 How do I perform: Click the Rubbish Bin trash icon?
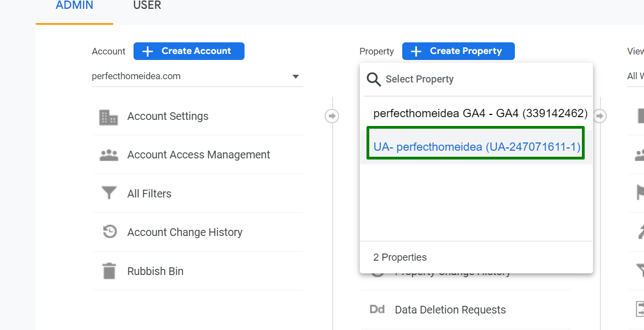[109, 271]
